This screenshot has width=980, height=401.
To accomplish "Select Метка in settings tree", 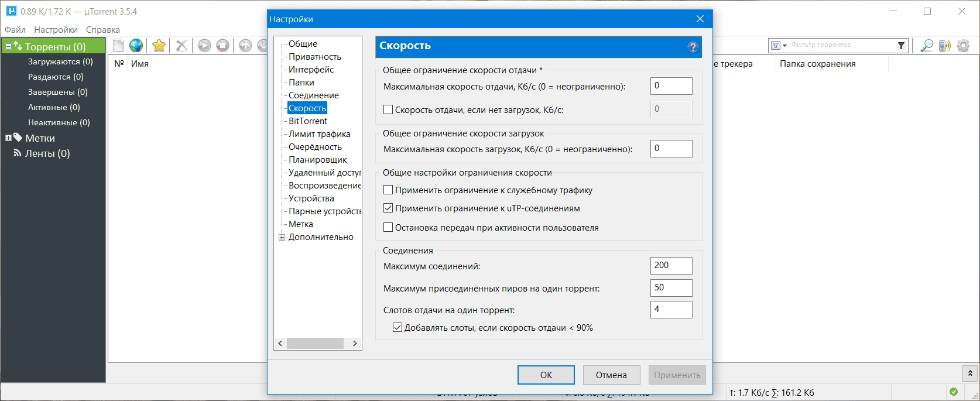I will coord(301,224).
